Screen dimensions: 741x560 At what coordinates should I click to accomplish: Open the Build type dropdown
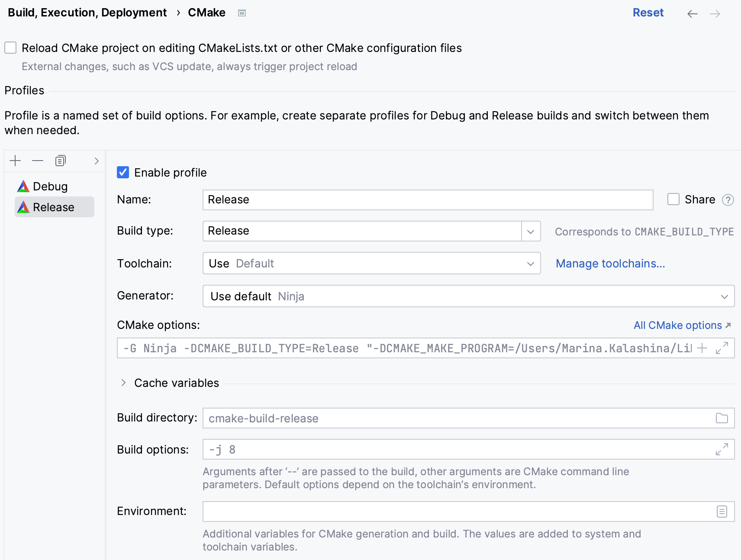coord(530,231)
